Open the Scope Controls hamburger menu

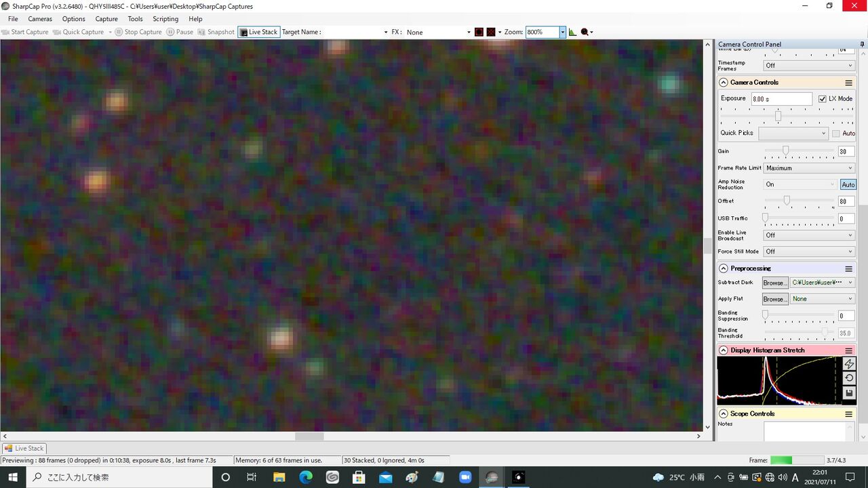click(x=848, y=413)
